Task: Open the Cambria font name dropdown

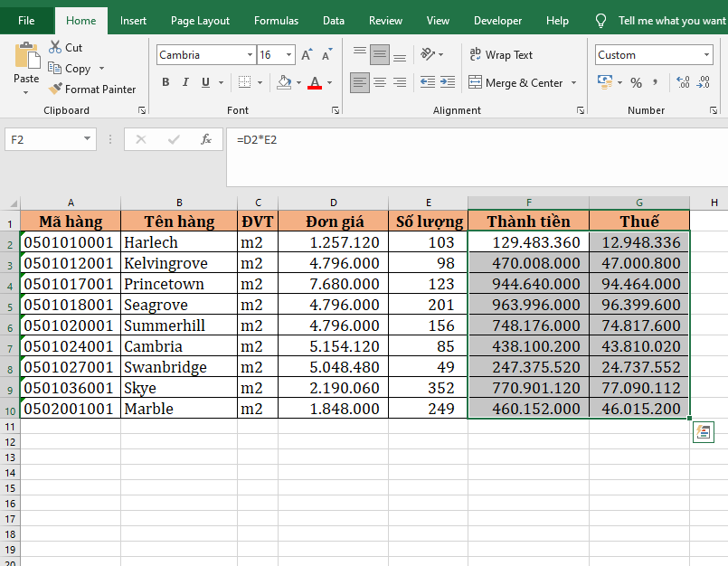Action: pyautogui.click(x=250, y=55)
